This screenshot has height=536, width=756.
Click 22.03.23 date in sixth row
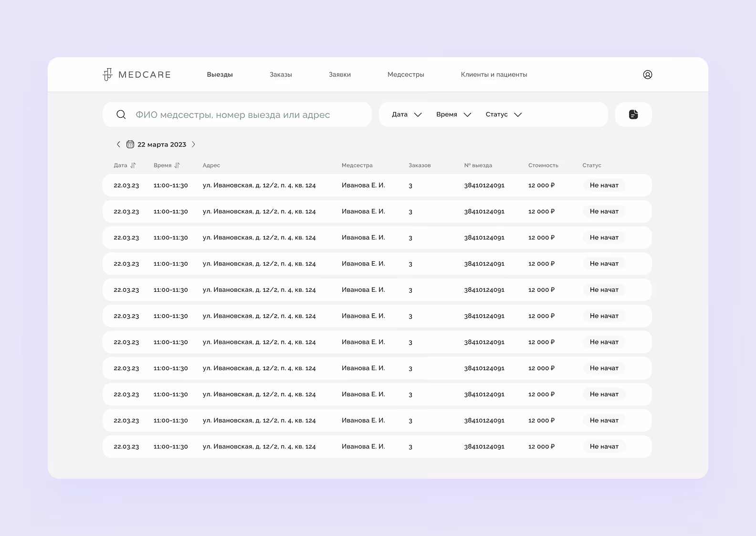(x=126, y=316)
